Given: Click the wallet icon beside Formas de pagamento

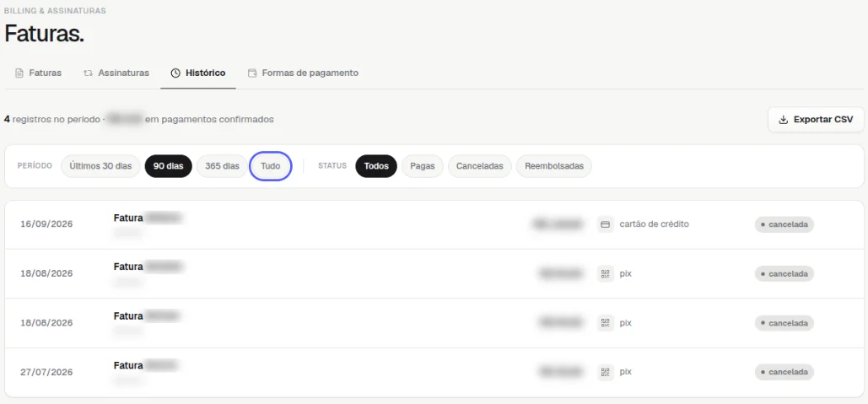Looking at the screenshot, I should click(x=252, y=73).
